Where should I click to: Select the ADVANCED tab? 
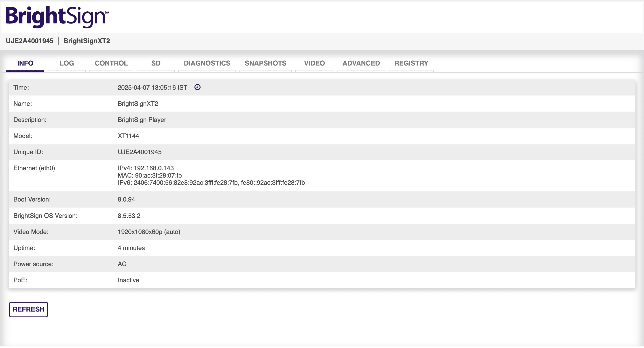361,63
